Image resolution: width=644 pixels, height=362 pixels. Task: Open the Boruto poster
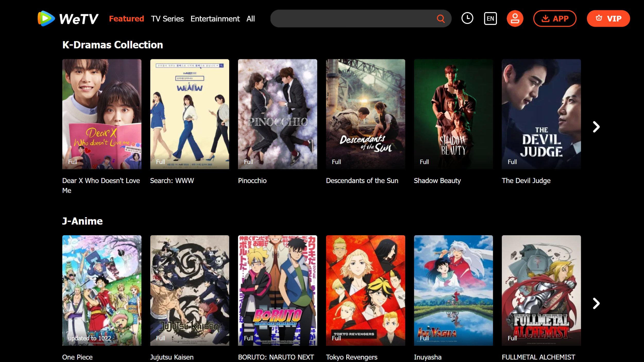tap(277, 290)
